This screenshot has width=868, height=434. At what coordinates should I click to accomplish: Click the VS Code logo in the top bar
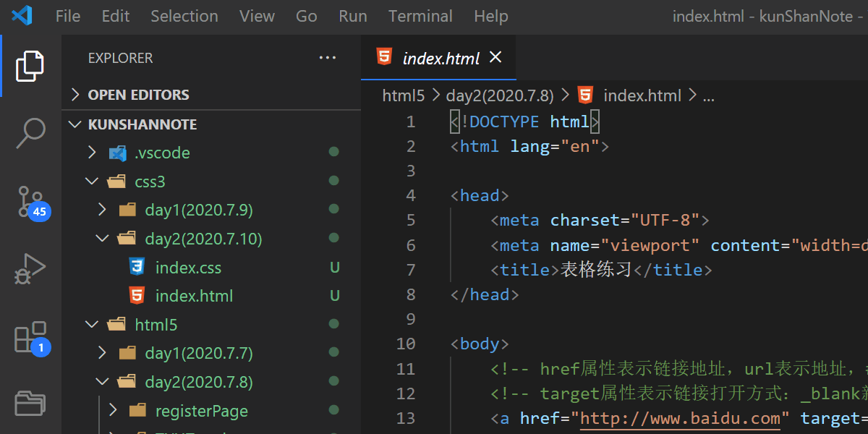pos(22,16)
